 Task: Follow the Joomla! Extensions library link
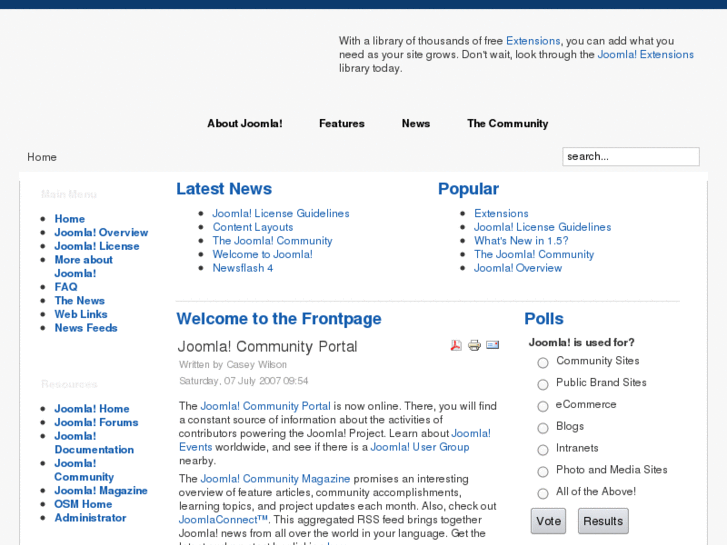[646, 54]
